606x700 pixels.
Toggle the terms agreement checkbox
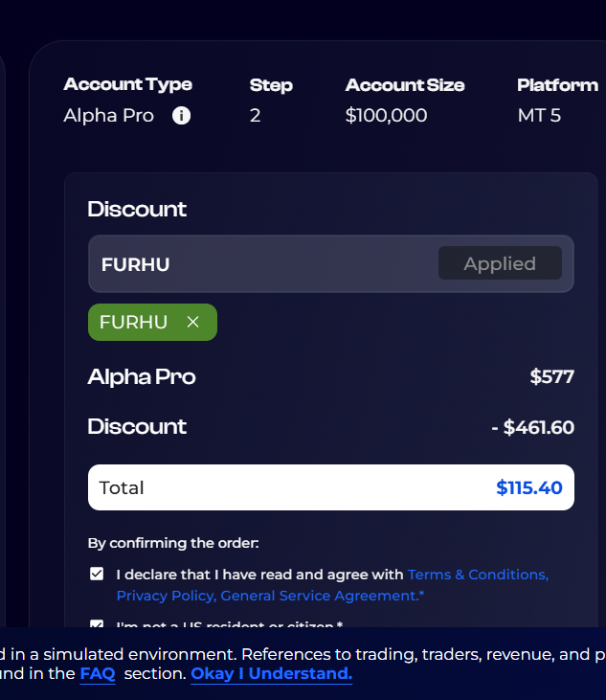coord(97,575)
